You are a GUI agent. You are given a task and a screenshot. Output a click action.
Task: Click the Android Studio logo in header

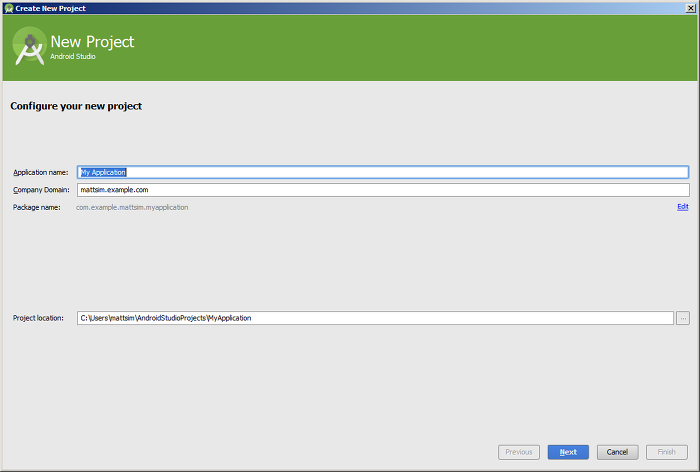tap(29, 46)
